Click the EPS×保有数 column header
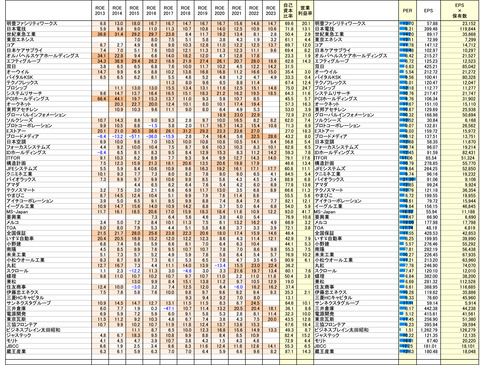Image resolution: width=480 pixels, height=365 pixels. point(460,10)
